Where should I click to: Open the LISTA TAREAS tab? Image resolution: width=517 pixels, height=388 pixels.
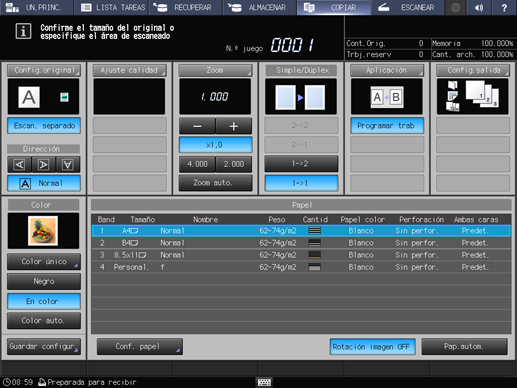pos(113,7)
